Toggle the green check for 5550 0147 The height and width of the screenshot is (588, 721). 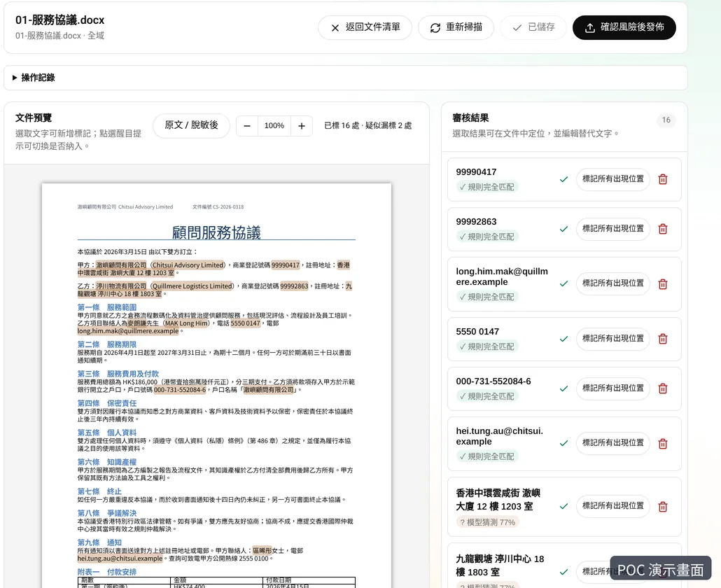point(563,339)
